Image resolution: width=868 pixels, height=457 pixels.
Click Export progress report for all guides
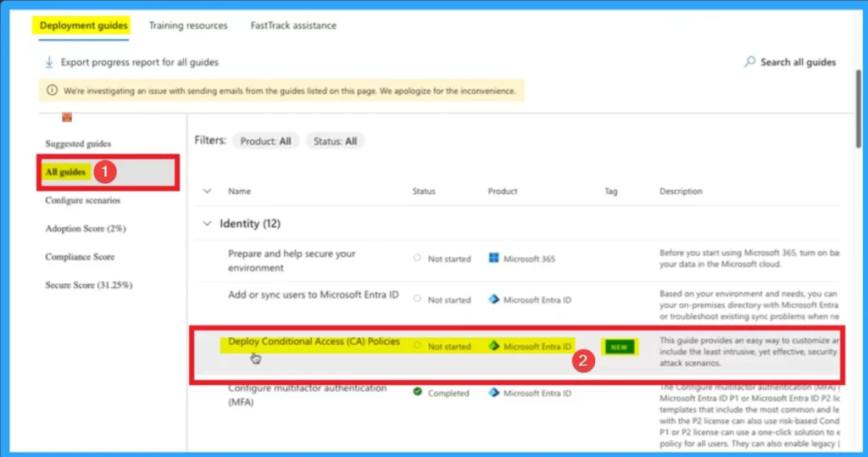point(140,62)
